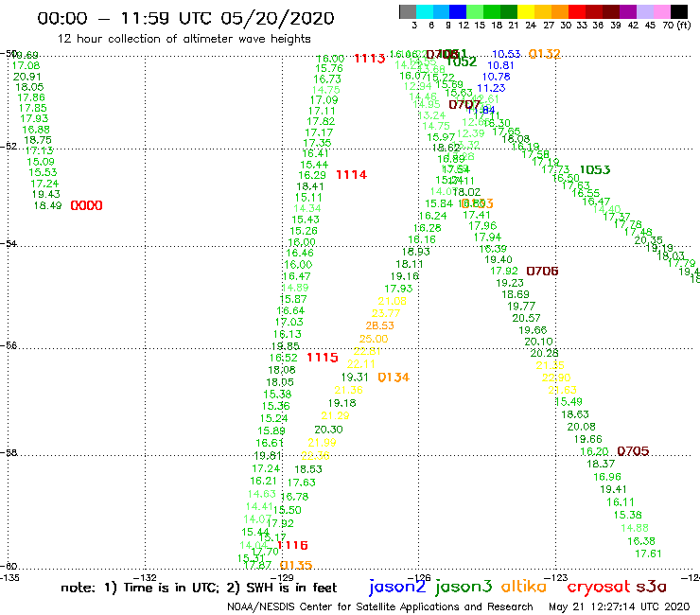Click the '17.61' wave height value
700x615 pixels.
[648, 553]
